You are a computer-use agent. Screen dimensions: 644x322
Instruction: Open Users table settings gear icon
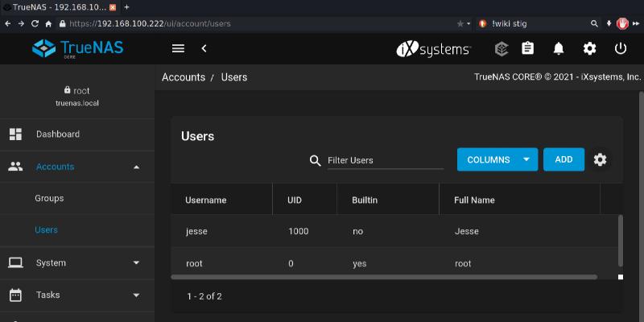click(x=600, y=159)
